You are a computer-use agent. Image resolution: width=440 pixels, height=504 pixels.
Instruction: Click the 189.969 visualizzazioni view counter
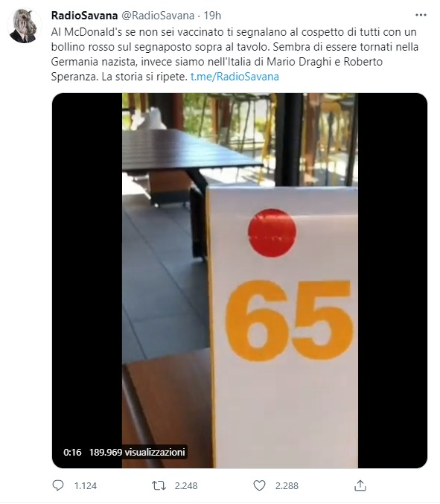pos(137,452)
